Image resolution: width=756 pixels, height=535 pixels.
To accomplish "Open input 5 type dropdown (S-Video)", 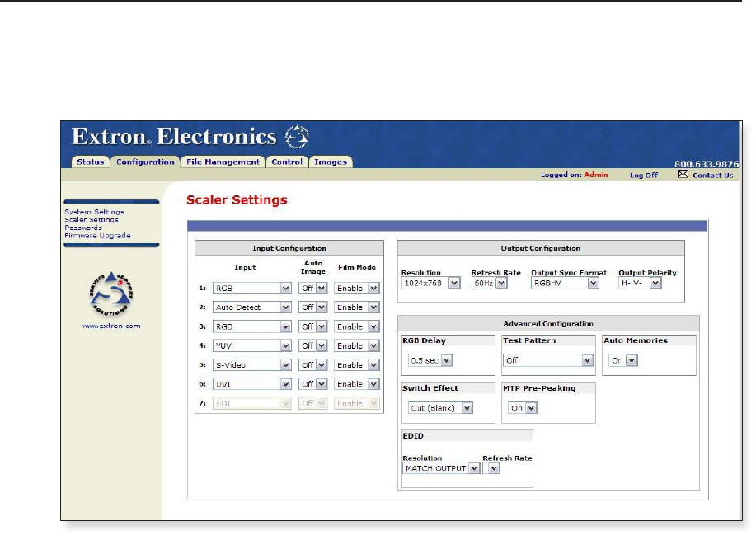I will (251, 365).
